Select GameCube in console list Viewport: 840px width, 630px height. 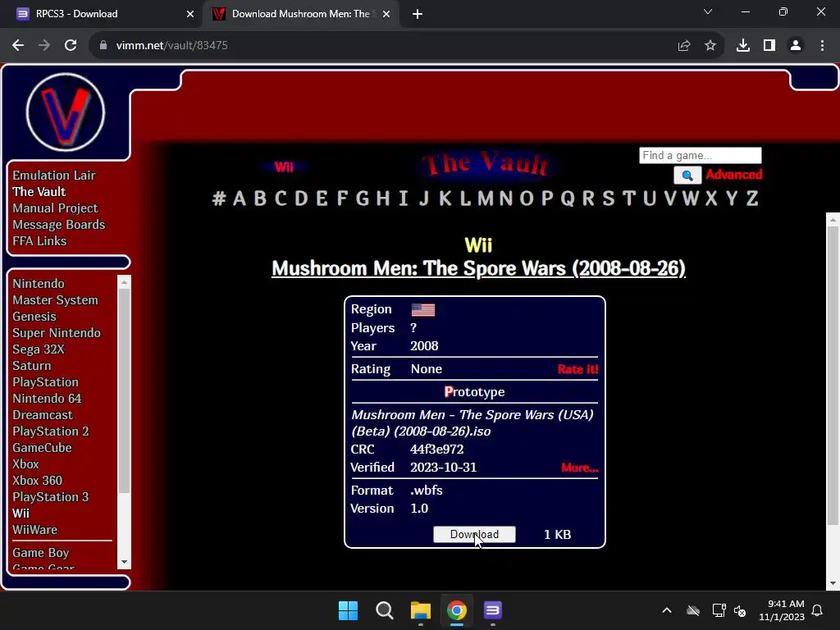point(43,448)
